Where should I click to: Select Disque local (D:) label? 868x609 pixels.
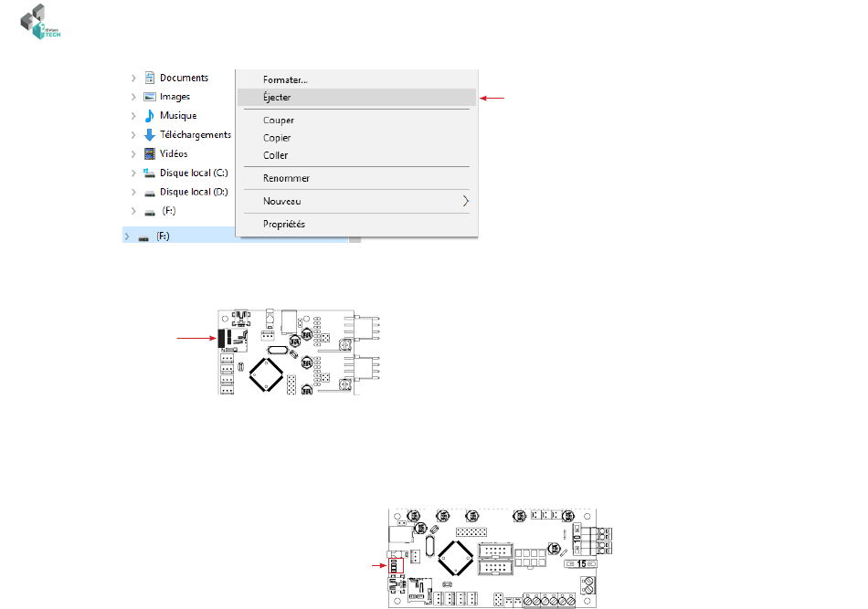194,192
